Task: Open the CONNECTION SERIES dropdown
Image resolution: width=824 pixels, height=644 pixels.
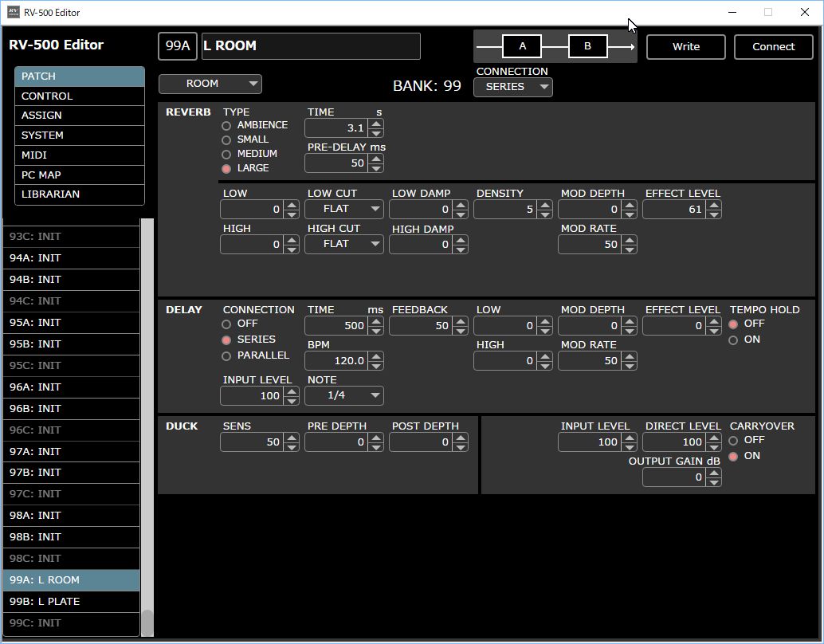Action: (x=513, y=87)
